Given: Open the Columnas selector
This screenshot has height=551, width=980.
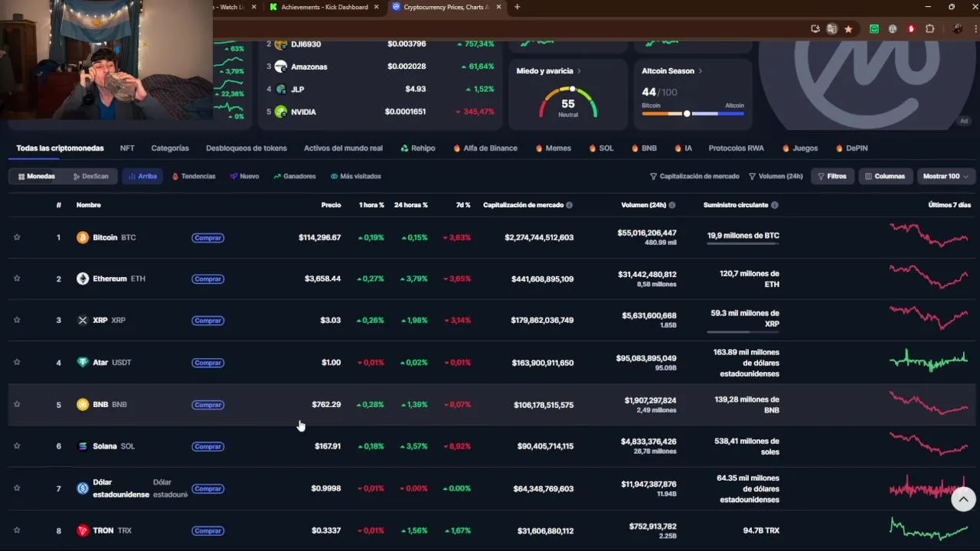Looking at the screenshot, I should [884, 176].
